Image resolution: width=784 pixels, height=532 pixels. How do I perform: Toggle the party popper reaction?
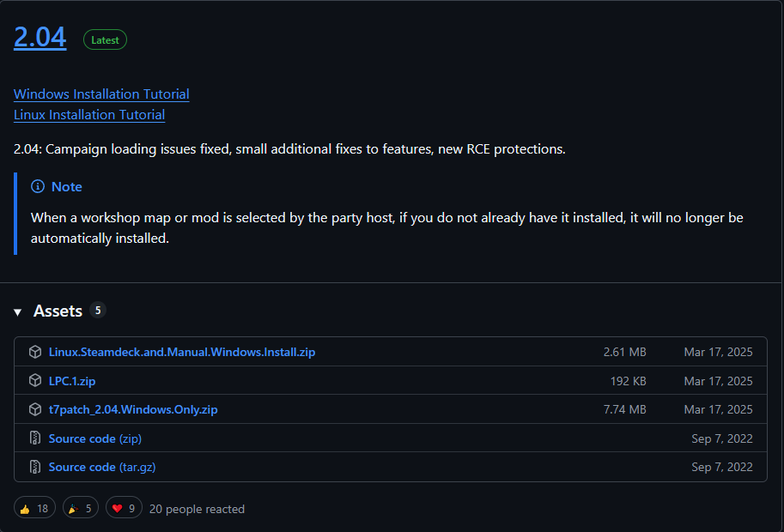pos(82,509)
